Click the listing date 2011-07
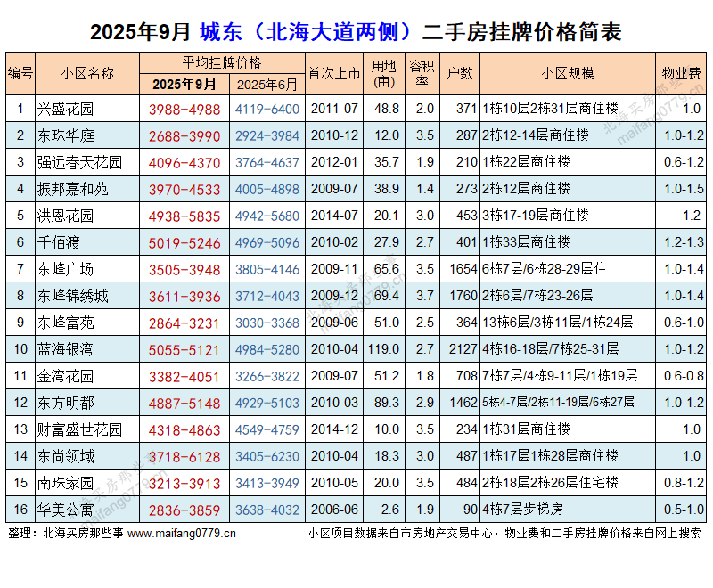713x588 pixels. click(334, 109)
